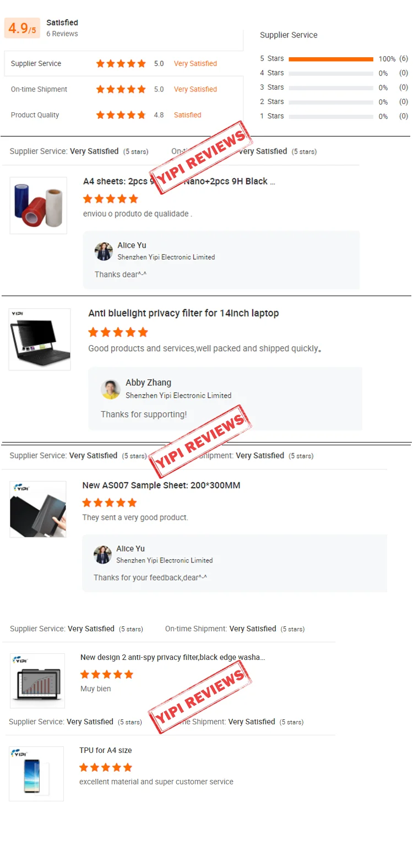Filter reviews by 4 Stars row
This screenshot has height=868, width=413.
334,73
